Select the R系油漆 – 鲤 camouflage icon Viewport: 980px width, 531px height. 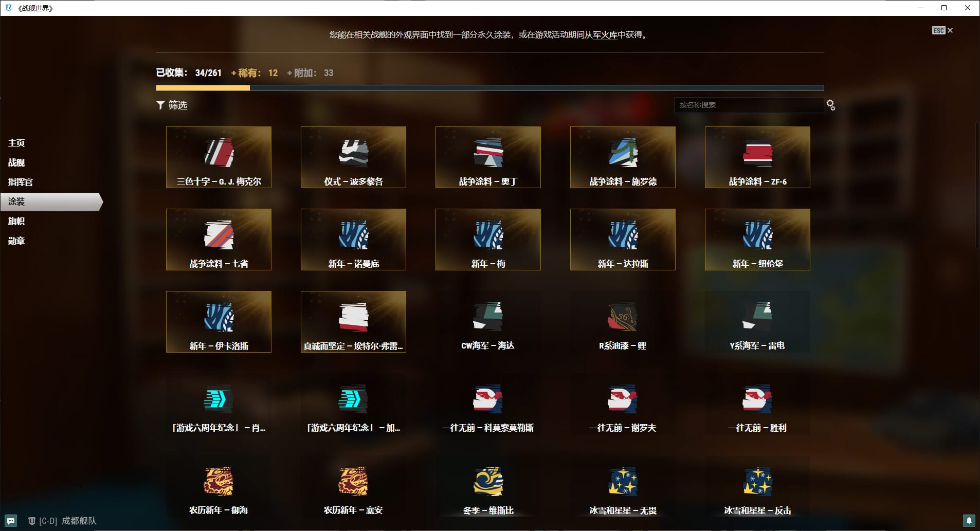pos(622,317)
